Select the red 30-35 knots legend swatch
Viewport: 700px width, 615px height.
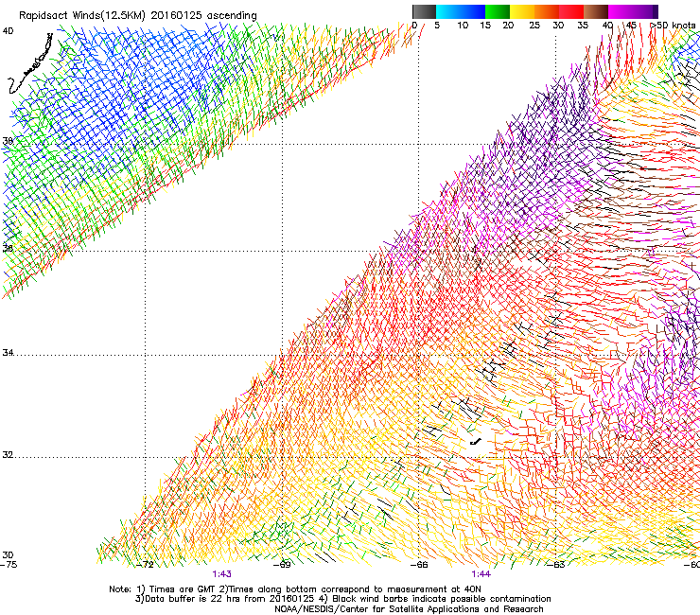tap(571, 11)
